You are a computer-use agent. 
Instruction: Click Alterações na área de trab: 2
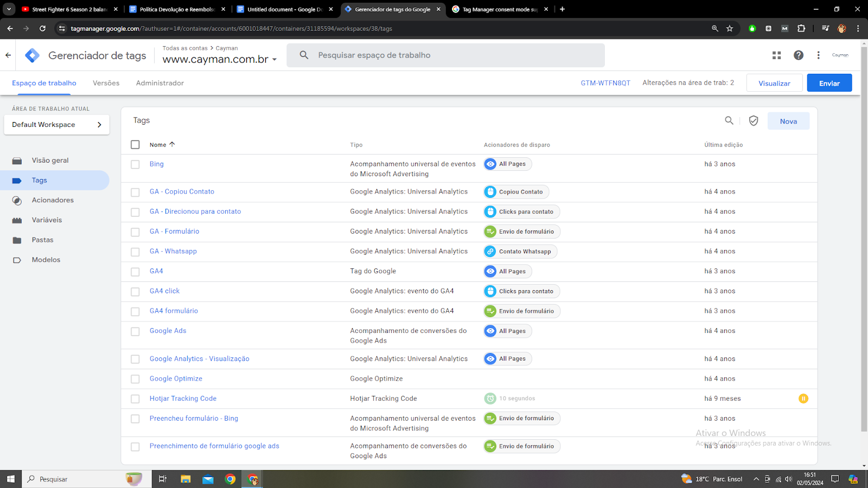688,83
